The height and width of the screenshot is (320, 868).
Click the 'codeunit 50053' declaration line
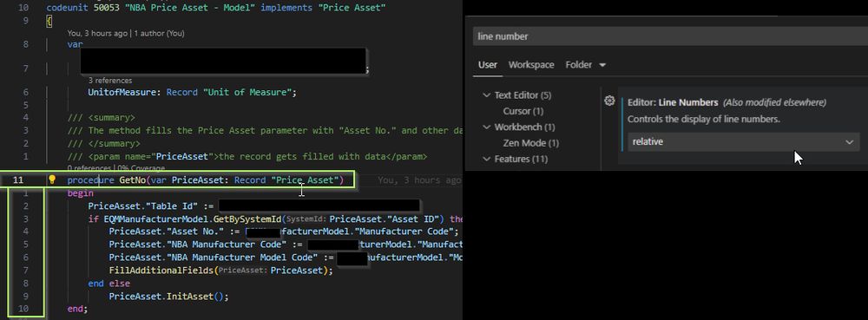[216, 8]
